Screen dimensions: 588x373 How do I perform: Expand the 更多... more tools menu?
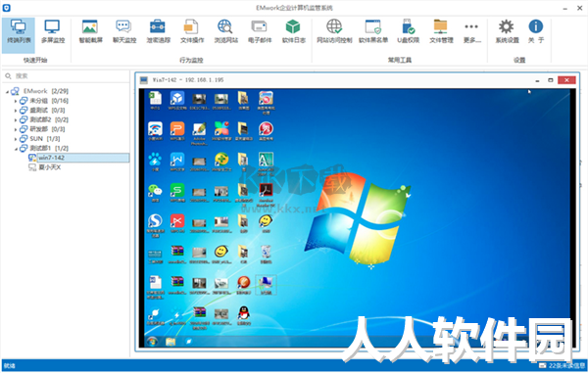coord(471,32)
